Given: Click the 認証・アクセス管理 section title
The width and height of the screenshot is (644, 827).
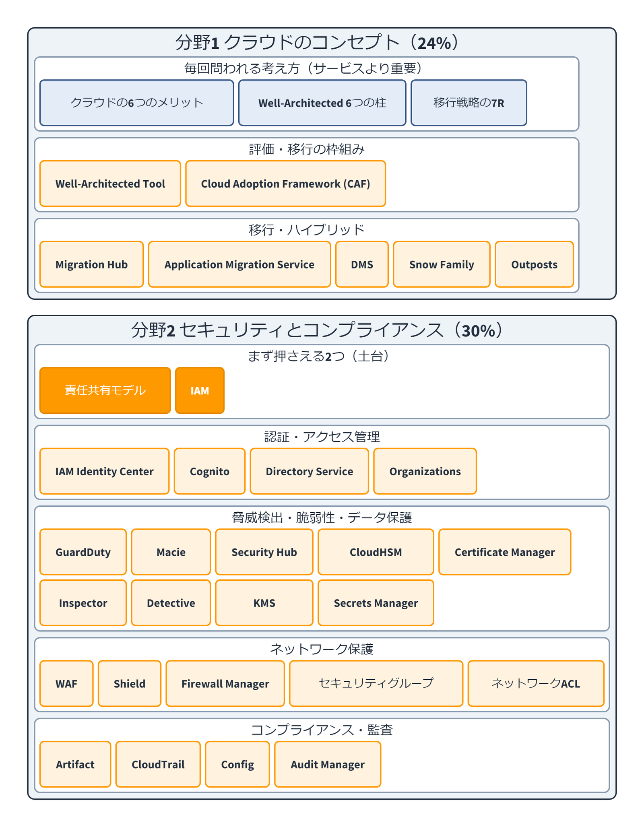Looking at the screenshot, I should coord(322,437).
